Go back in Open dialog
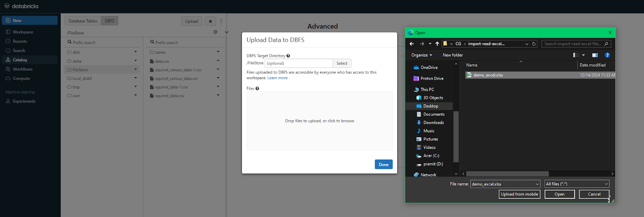 412,44
